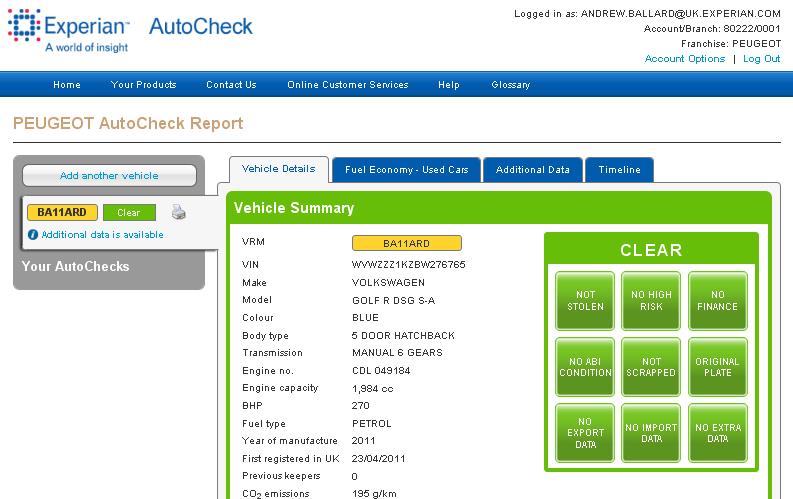
Task: Click the Account Options link
Action: tap(685, 59)
